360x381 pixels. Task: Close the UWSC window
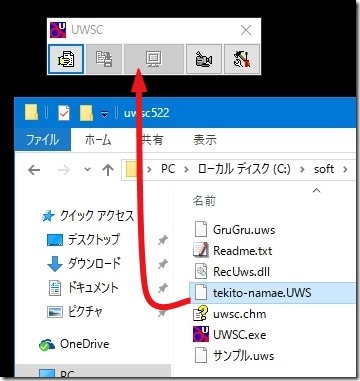246,30
